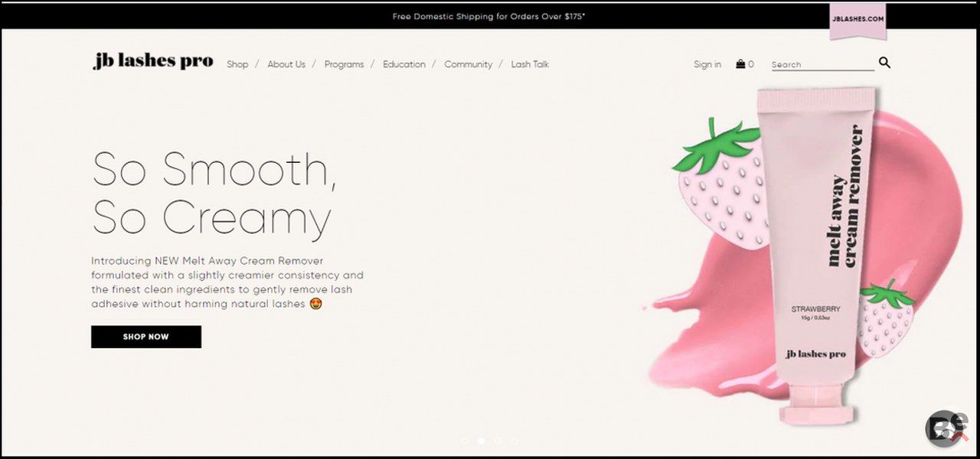Select the second carousel slide dot
The height and width of the screenshot is (459, 980).
481,441
